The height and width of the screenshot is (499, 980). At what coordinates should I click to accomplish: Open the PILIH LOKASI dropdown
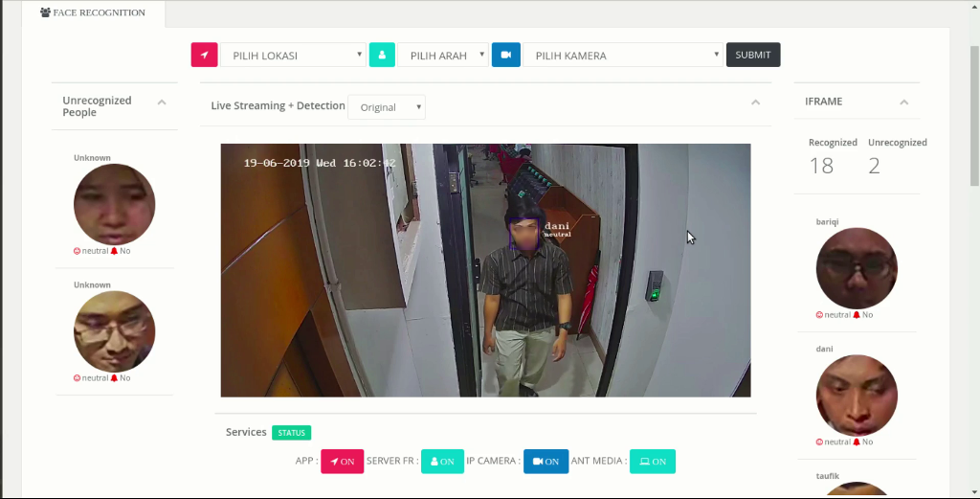pos(293,56)
